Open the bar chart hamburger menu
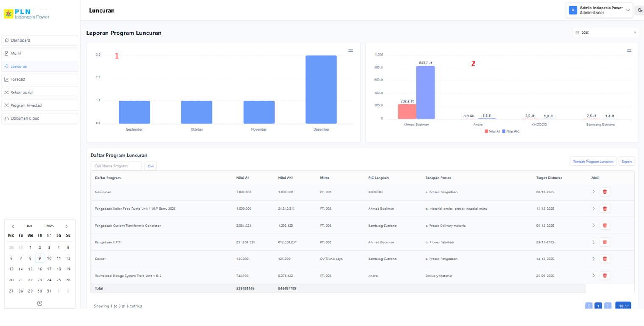Screen dimensions: 644x326 (x=350, y=50)
